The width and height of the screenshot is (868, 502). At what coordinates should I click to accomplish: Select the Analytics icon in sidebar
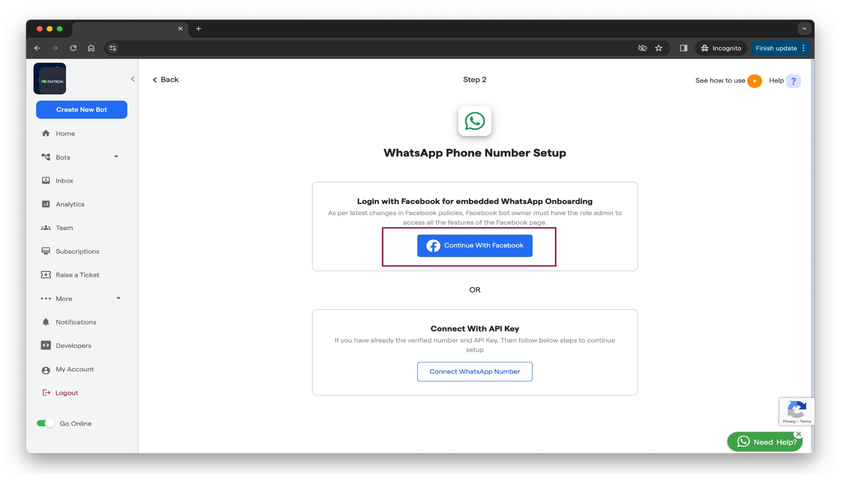click(x=46, y=204)
